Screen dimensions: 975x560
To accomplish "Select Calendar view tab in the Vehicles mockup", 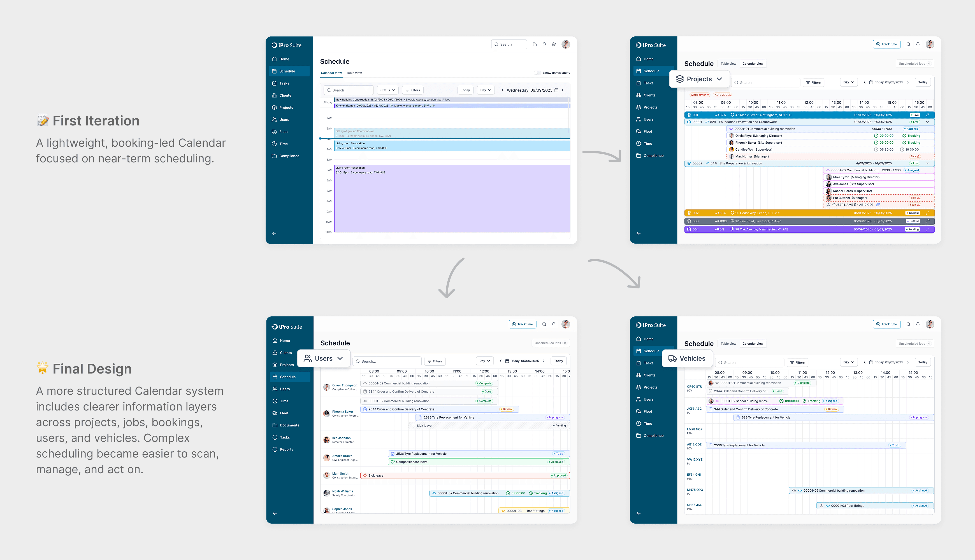I will [753, 344].
